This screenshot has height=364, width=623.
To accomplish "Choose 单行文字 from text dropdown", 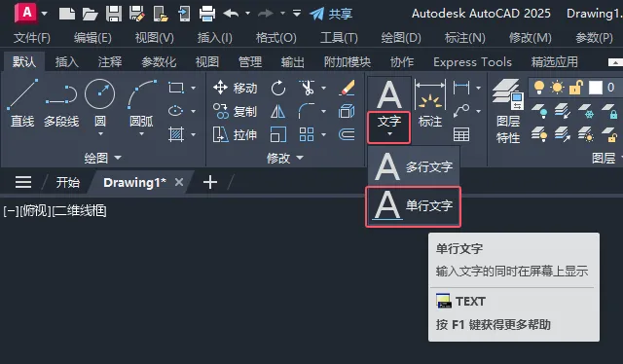I will click(x=413, y=206).
